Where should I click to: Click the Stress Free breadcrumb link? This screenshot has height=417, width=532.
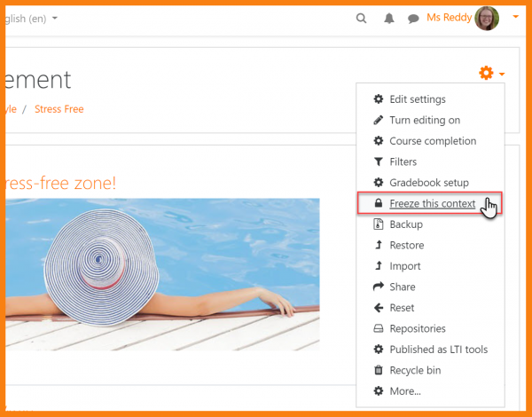click(x=59, y=109)
